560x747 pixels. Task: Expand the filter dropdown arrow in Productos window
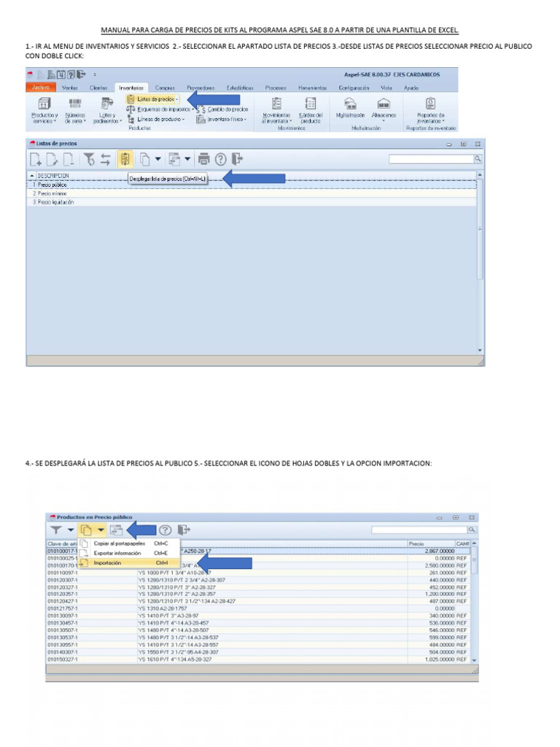coord(71,530)
